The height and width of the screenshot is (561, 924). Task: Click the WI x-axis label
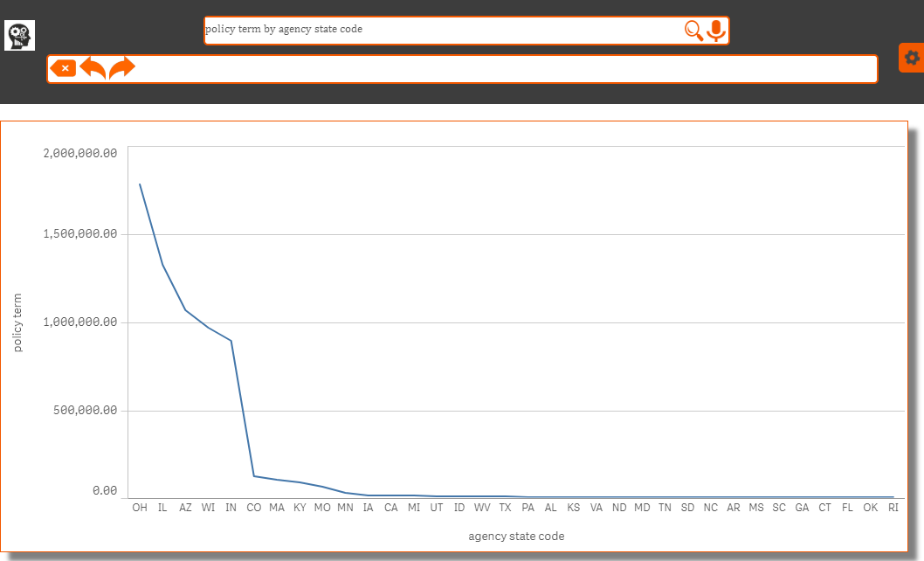(208, 508)
